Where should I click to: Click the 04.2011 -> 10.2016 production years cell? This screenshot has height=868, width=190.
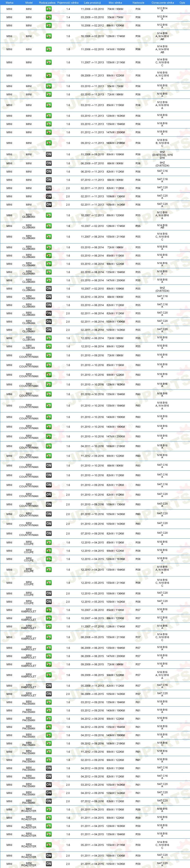pos(93,446)
